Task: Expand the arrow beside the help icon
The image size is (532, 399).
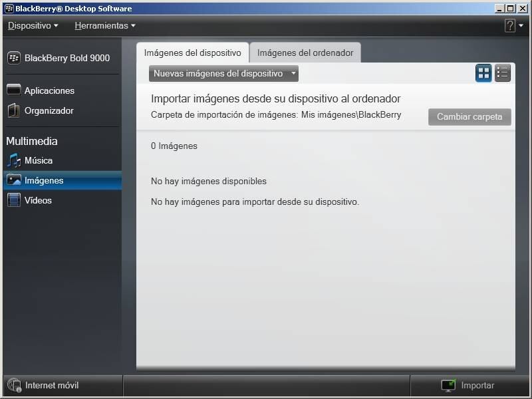Action: tap(521, 26)
